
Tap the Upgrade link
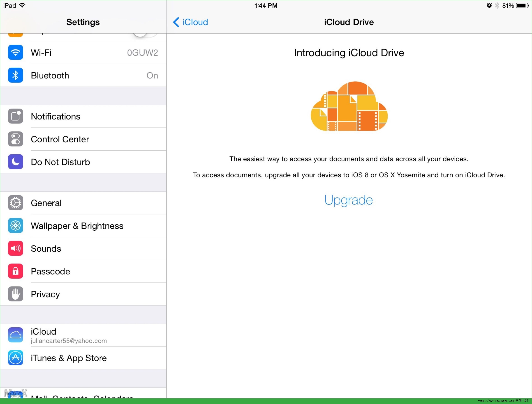(348, 200)
